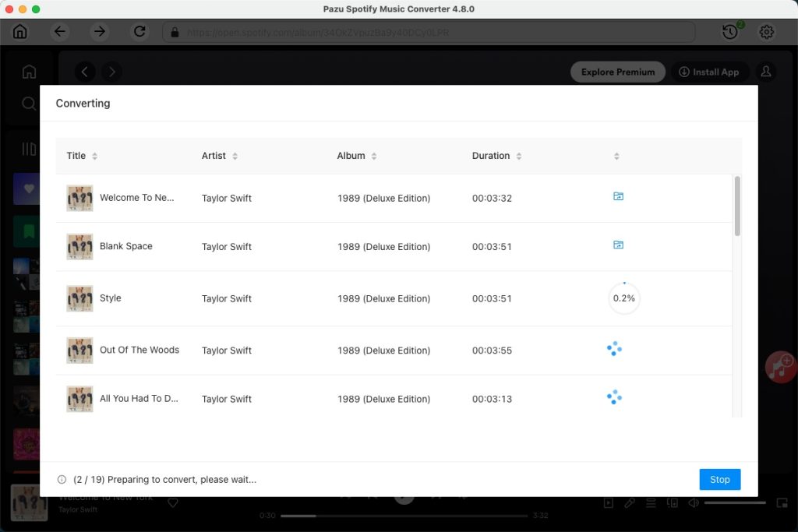Sort the list by Duration column
The width and height of the screenshot is (798, 532).
(518, 156)
